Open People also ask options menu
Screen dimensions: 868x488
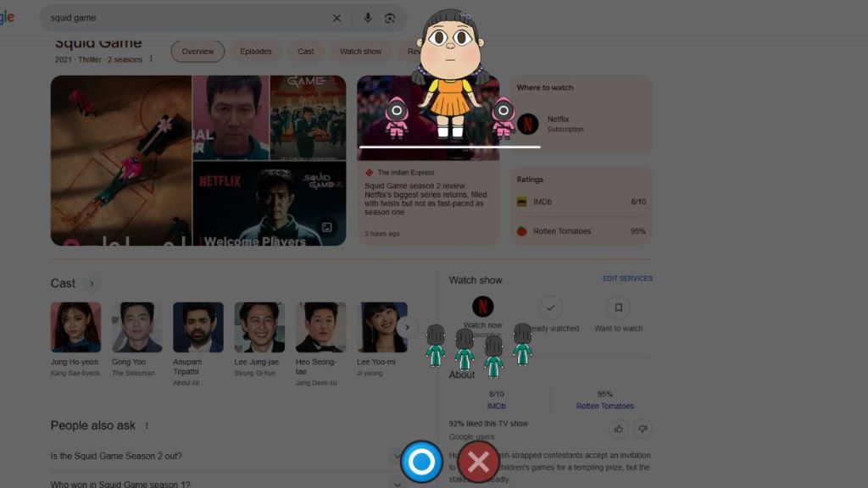(147, 425)
